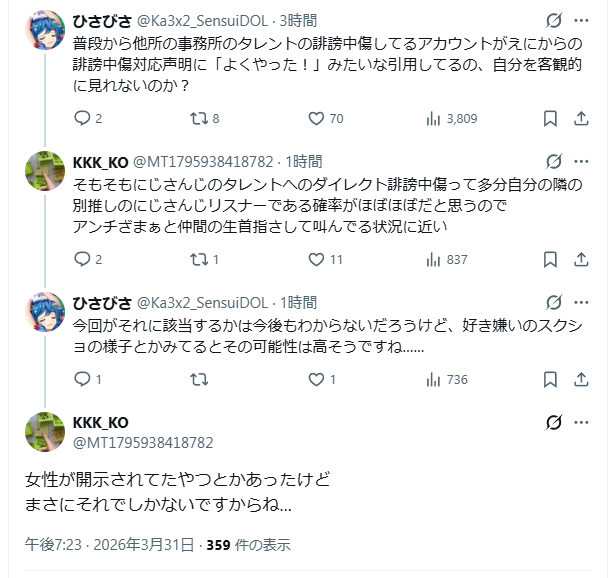Bookmark the tweet with 736 views
Screen dimensions: 615x578
pyautogui.click(x=550, y=380)
